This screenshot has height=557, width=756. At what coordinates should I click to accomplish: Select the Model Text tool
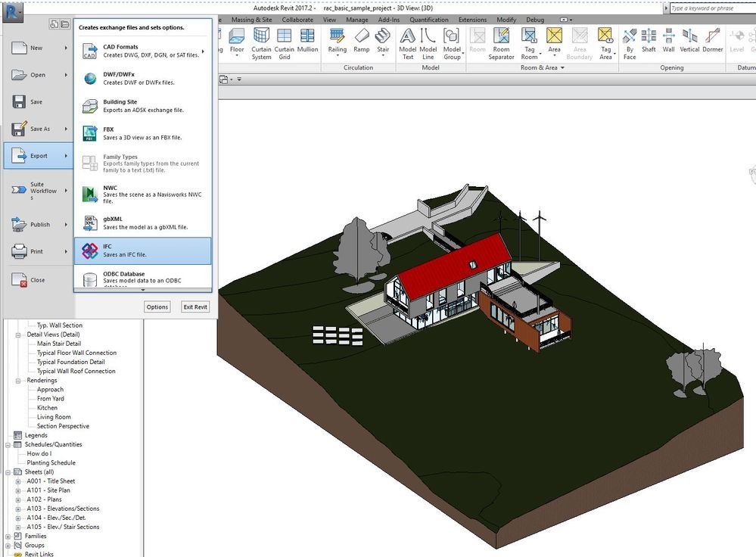407,43
